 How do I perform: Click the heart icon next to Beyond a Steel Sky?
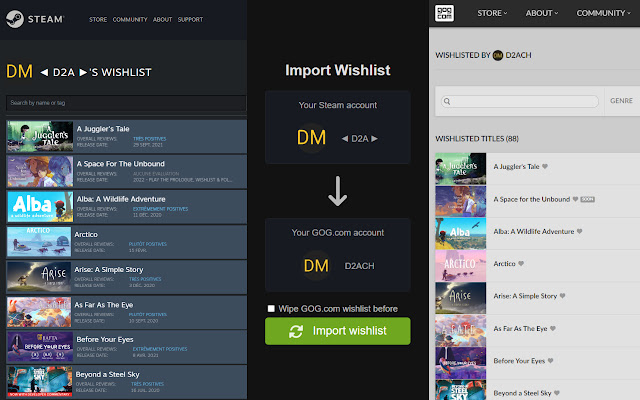(x=557, y=393)
